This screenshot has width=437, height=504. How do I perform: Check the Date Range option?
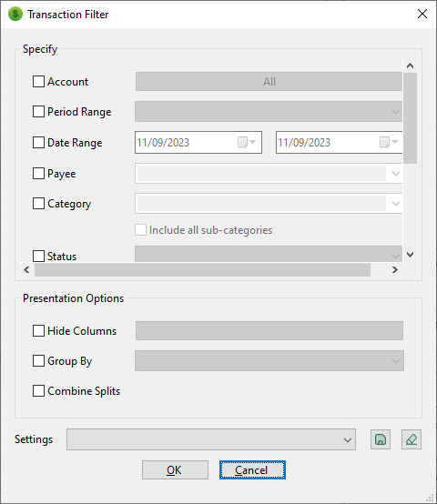(x=38, y=143)
